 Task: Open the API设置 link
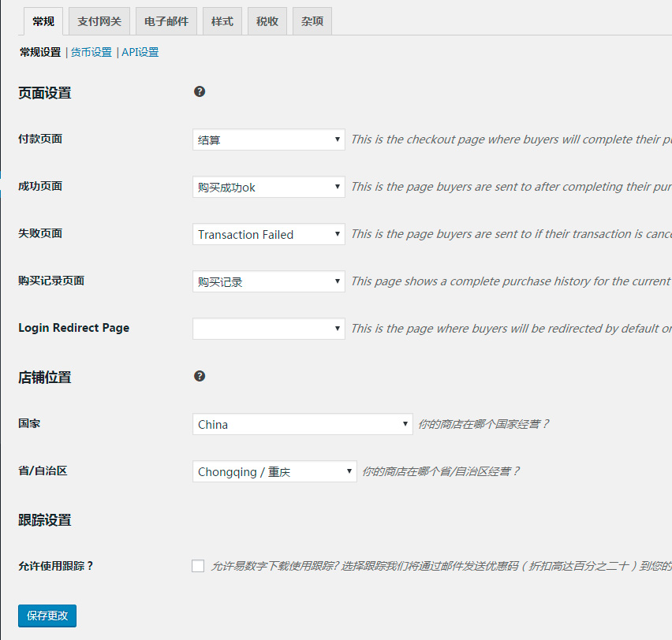140,52
